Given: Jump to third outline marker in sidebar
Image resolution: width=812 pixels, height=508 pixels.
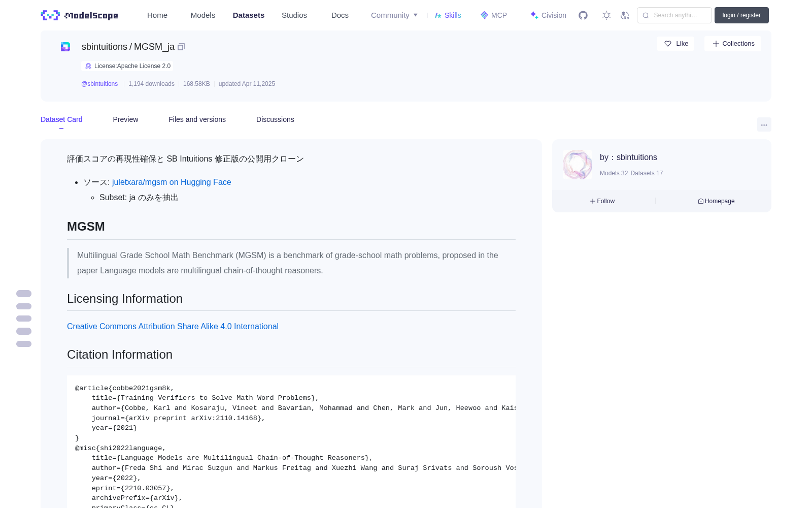Looking at the screenshot, I should click(x=24, y=319).
